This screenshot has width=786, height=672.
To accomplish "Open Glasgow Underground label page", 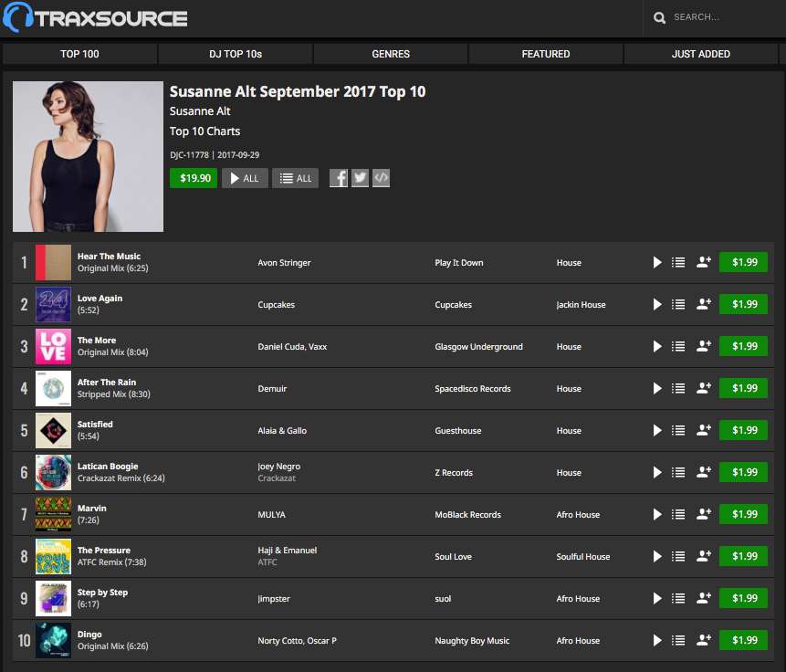I will [478, 347].
